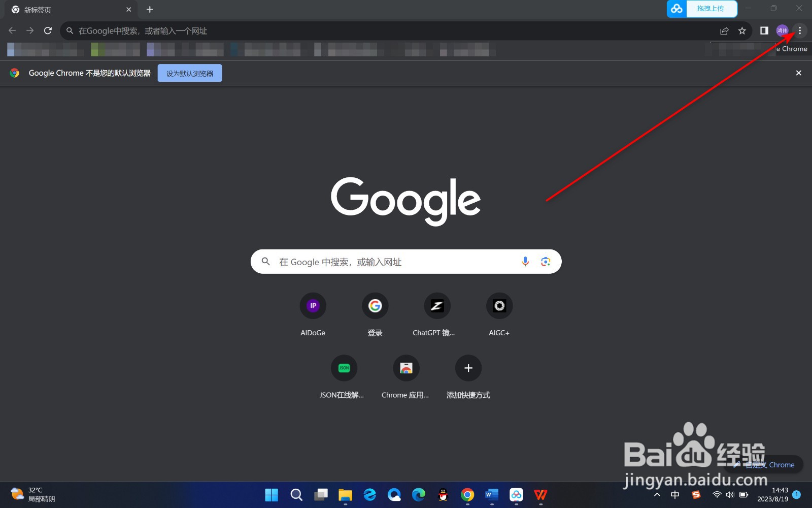Go back using back arrow
The height and width of the screenshot is (508, 812).
click(x=12, y=31)
